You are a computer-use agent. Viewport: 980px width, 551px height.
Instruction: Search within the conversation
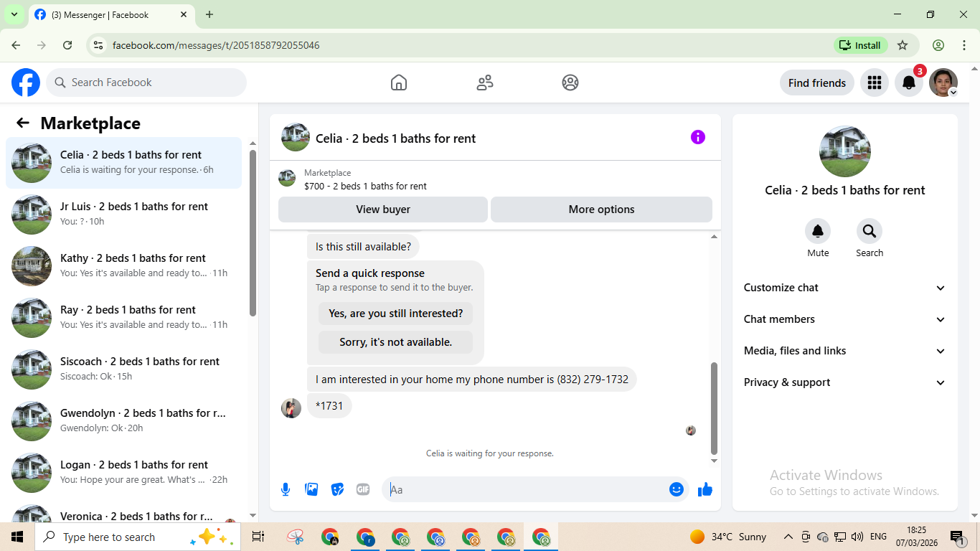[870, 231]
